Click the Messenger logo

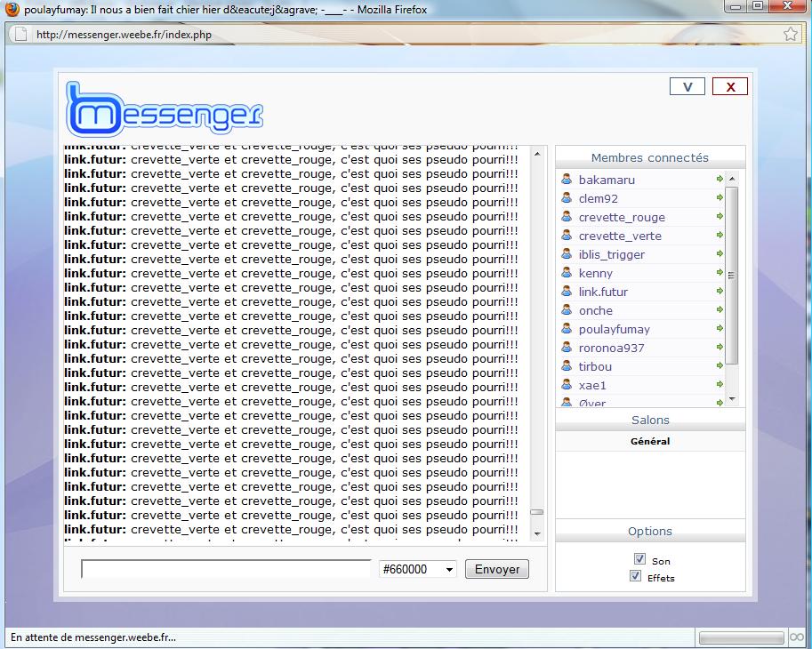tap(165, 108)
